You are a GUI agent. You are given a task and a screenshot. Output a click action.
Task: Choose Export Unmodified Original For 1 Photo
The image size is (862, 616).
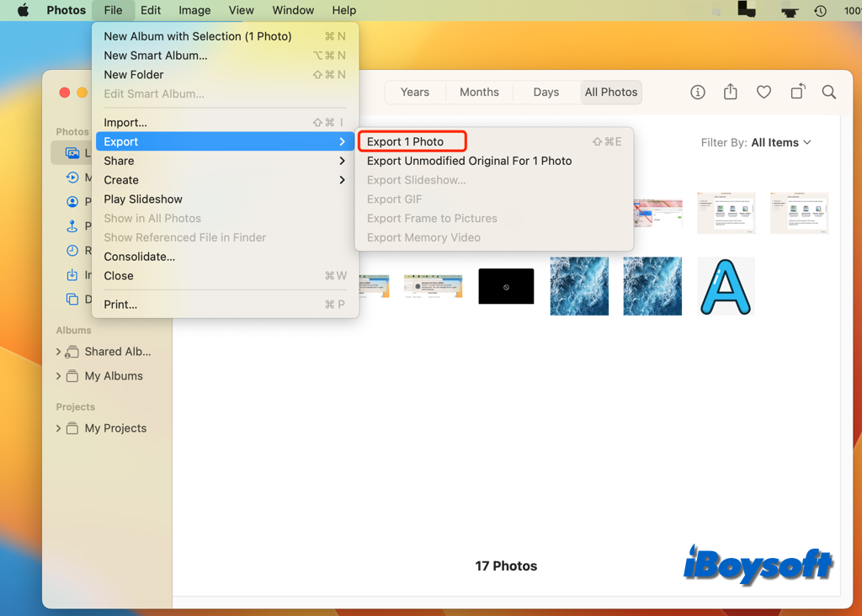[x=468, y=160]
